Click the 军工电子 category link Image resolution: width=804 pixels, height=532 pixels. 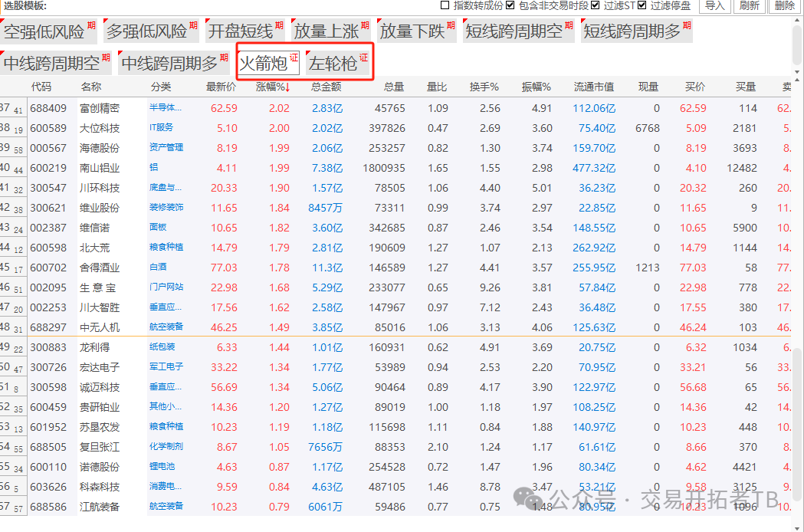tap(166, 367)
